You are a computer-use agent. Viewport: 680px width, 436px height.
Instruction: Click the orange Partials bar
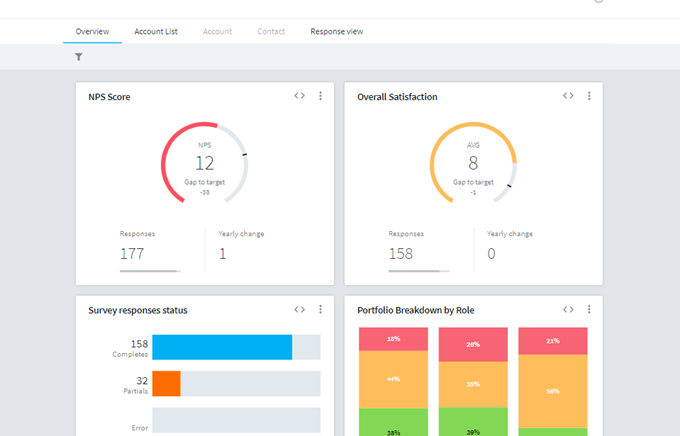tap(167, 384)
